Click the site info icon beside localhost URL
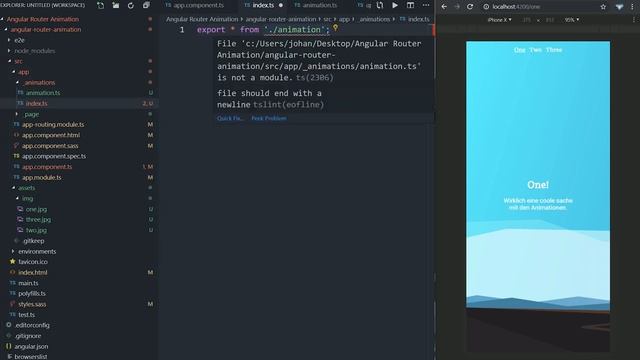 point(486,7)
